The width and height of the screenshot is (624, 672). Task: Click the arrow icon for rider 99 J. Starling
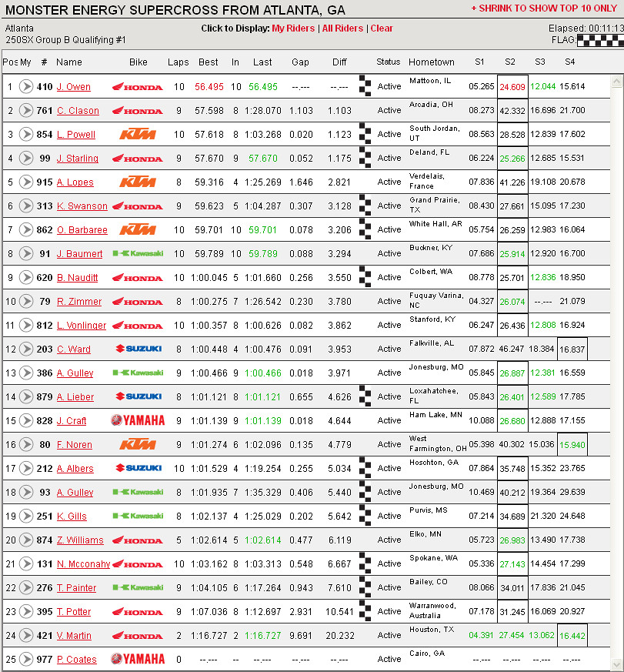(x=26, y=158)
